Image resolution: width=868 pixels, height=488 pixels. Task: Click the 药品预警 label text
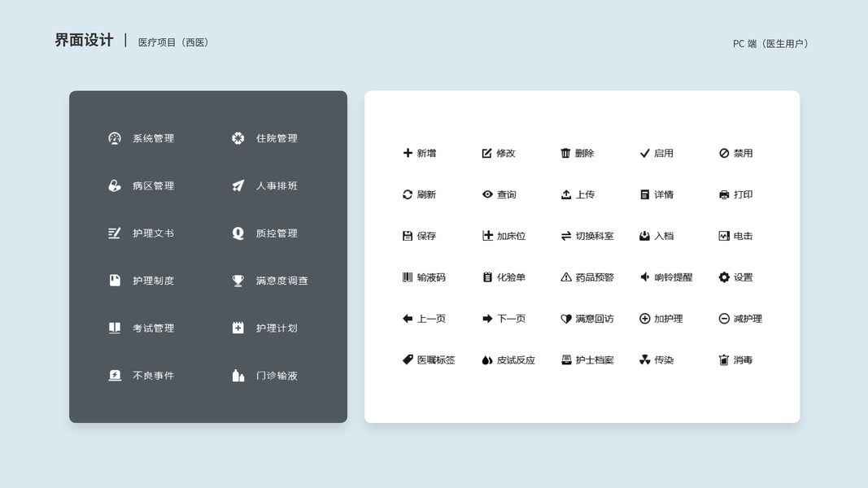click(x=595, y=277)
